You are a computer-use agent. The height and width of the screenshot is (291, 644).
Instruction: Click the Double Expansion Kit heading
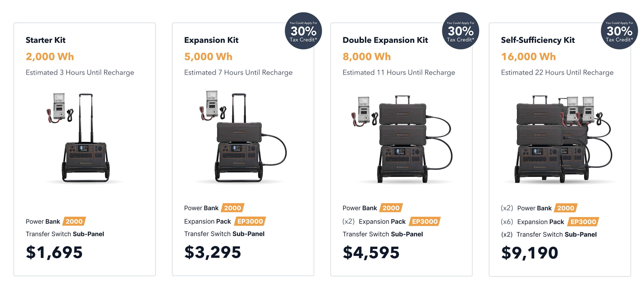(x=385, y=40)
